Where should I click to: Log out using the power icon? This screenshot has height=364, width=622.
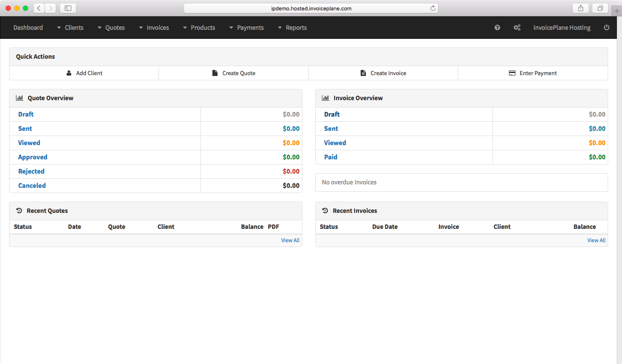(x=606, y=28)
